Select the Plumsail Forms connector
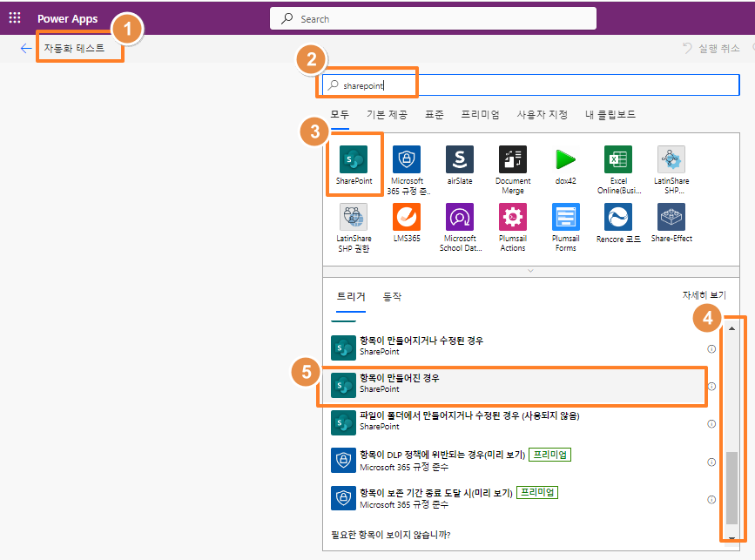Screen dimensions: 755x560 tap(565, 217)
